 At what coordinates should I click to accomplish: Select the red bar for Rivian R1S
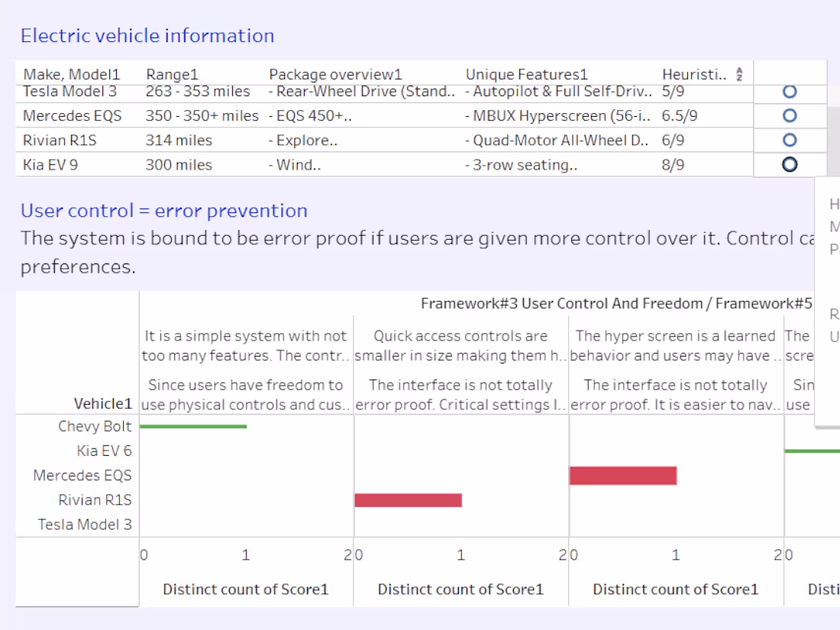coord(408,499)
